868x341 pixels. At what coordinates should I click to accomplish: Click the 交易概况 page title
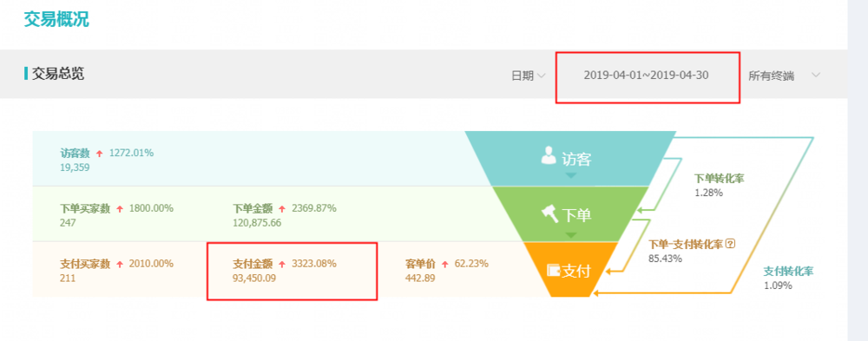(x=56, y=19)
